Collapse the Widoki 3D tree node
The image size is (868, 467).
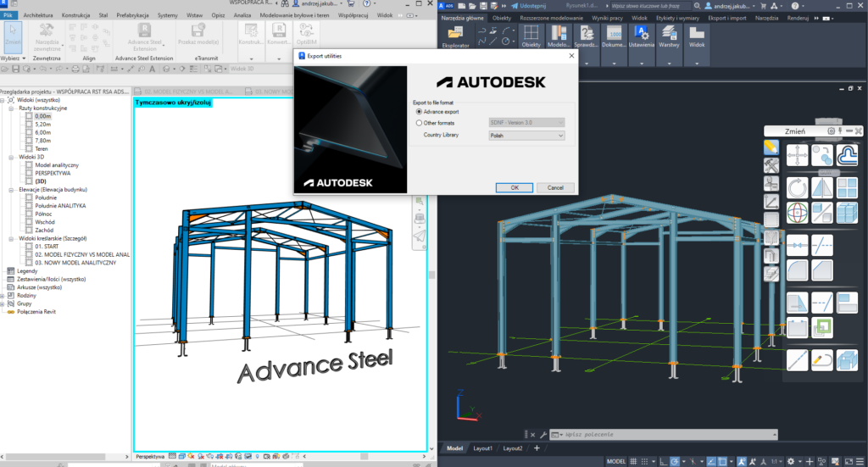click(11, 157)
